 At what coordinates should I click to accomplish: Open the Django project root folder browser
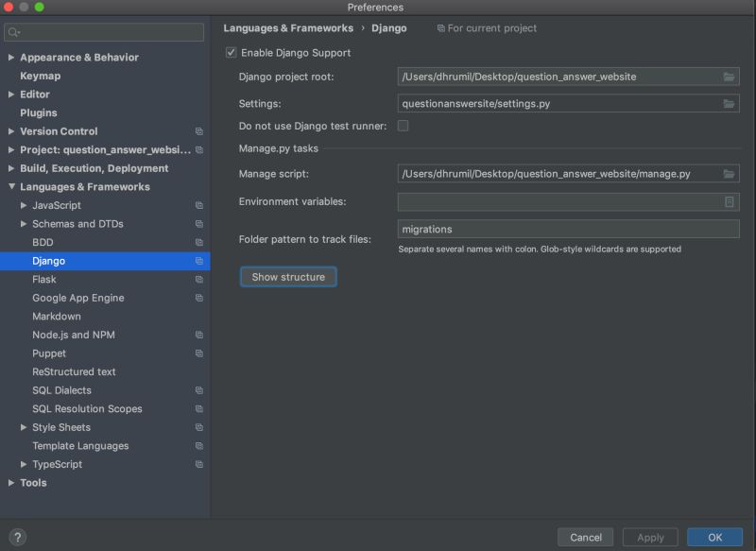click(x=729, y=77)
